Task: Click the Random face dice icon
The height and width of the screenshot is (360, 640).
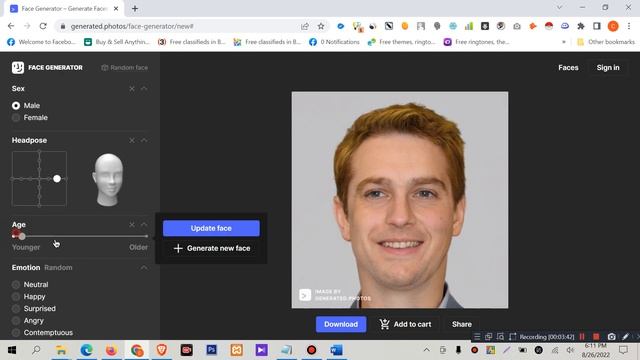Action: click(104, 68)
